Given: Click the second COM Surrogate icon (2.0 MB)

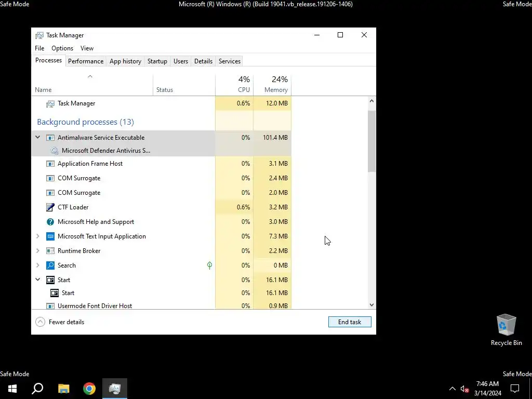Looking at the screenshot, I should click(x=50, y=193).
